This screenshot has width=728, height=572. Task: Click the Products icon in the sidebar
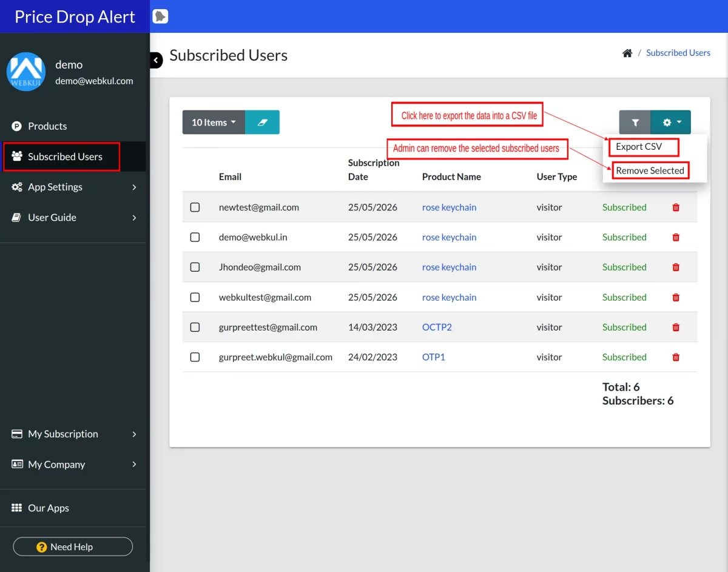coord(17,126)
